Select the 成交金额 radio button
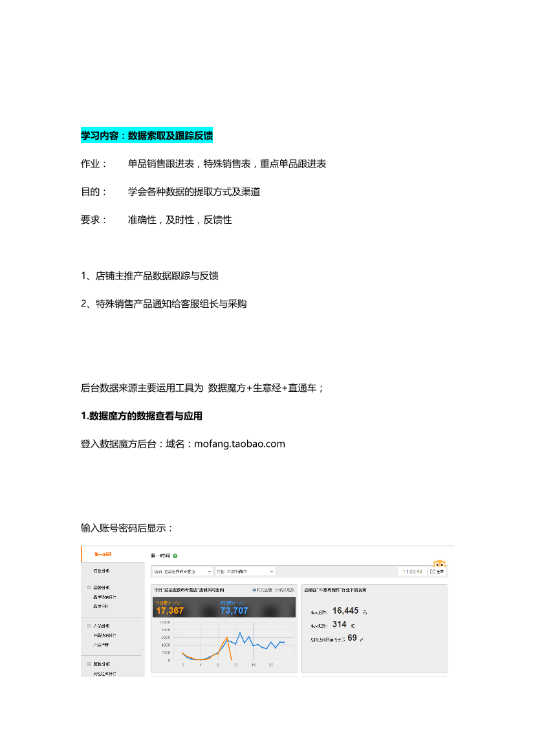 pyautogui.click(x=254, y=590)
